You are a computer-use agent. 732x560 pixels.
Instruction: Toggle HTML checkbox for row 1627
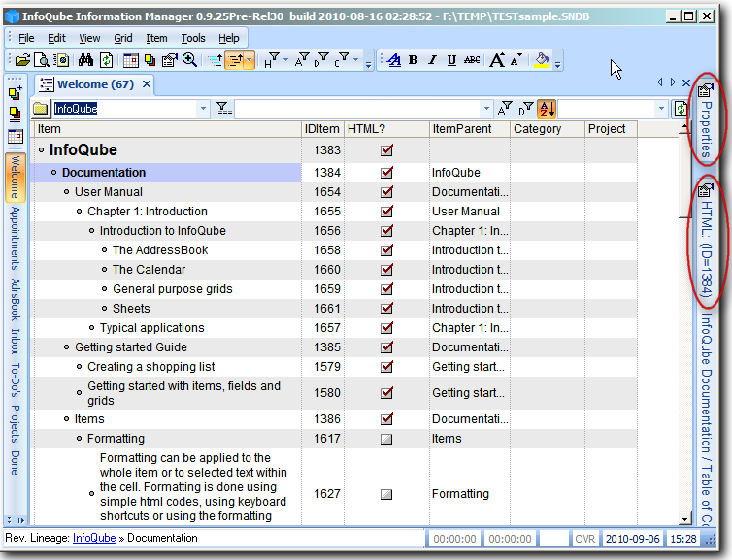tap(386, 494)
